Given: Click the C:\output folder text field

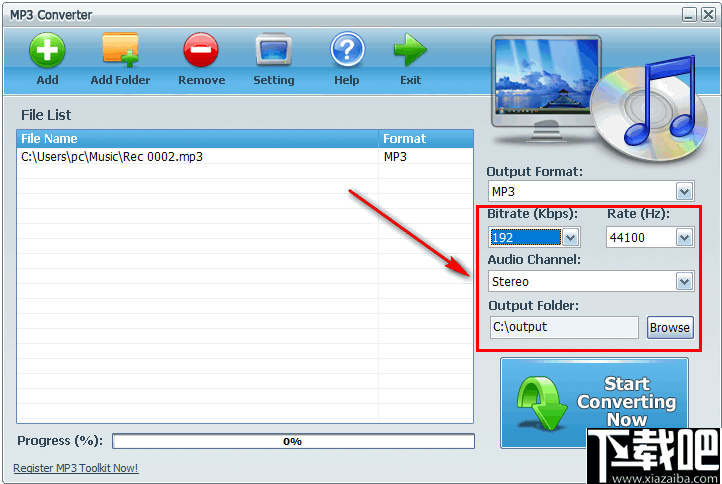Looking at the screenshot, I should 564,327.
